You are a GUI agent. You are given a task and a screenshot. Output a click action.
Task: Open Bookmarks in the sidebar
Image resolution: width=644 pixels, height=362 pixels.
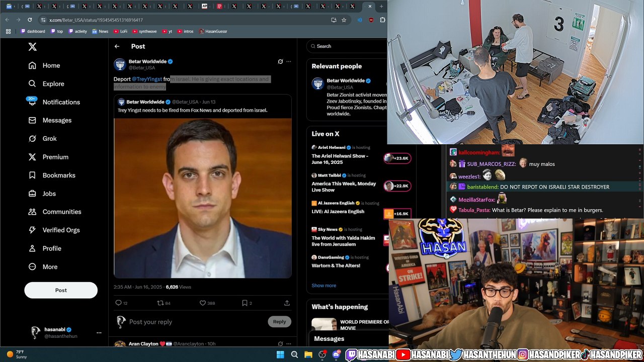[52, 175]
